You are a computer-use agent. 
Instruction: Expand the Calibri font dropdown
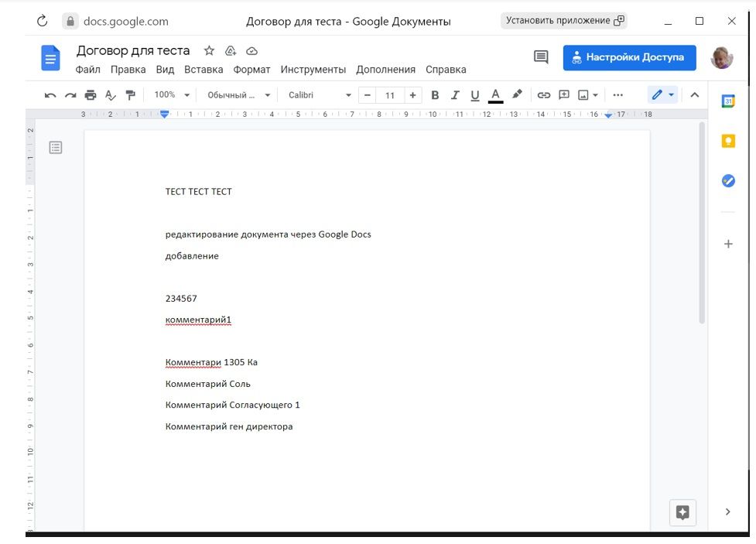tap(320, 95)
